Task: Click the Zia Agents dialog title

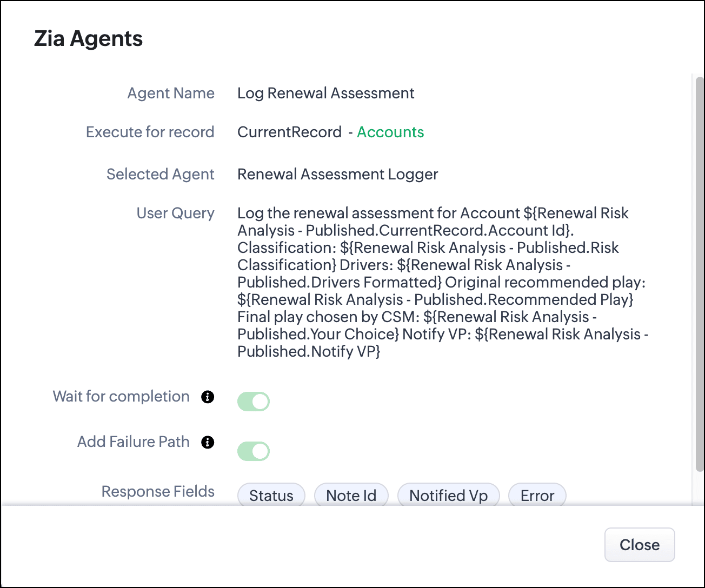Action: (89, 39)
